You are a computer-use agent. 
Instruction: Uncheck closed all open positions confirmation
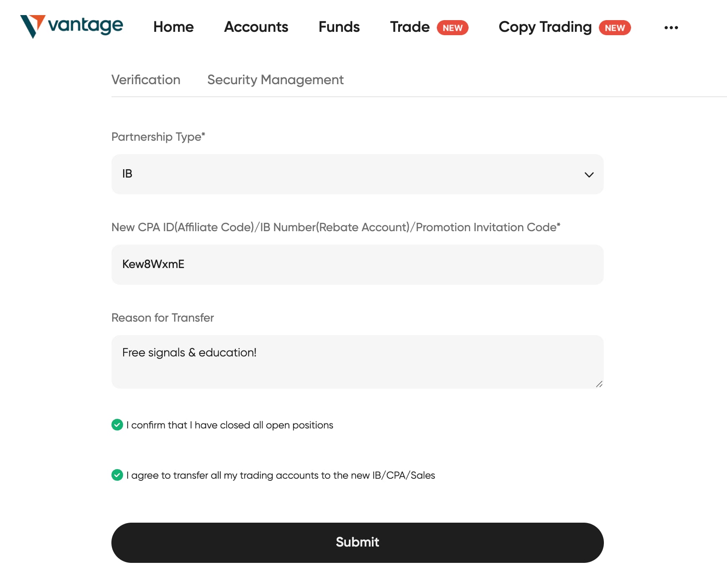tap(117, 425)
